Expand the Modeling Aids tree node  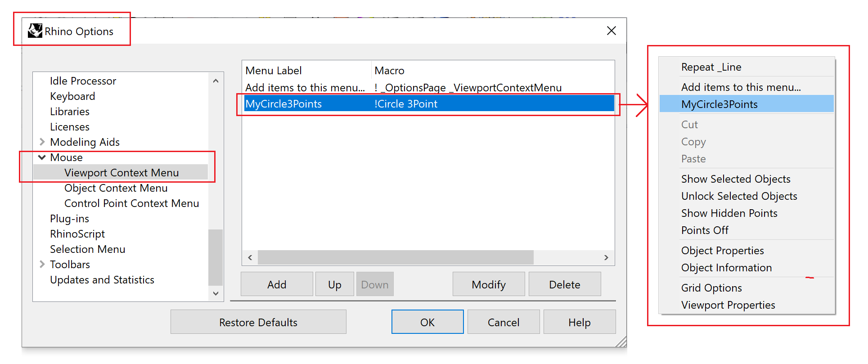42,142
